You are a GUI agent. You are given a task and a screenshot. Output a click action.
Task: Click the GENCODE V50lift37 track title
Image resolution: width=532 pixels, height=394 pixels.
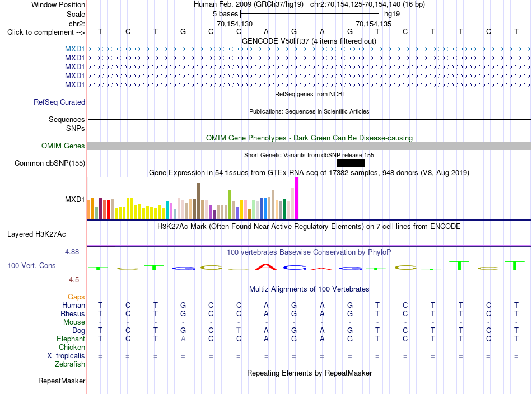tap(309, 41)
